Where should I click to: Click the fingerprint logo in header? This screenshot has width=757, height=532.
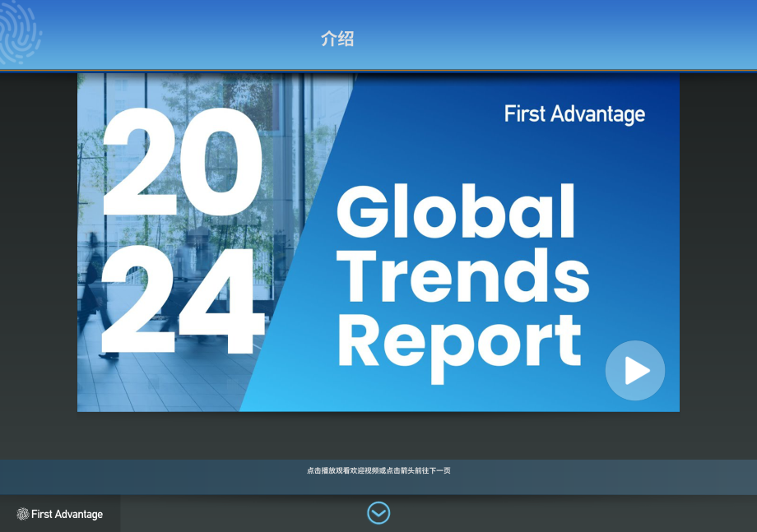[21, 32]
